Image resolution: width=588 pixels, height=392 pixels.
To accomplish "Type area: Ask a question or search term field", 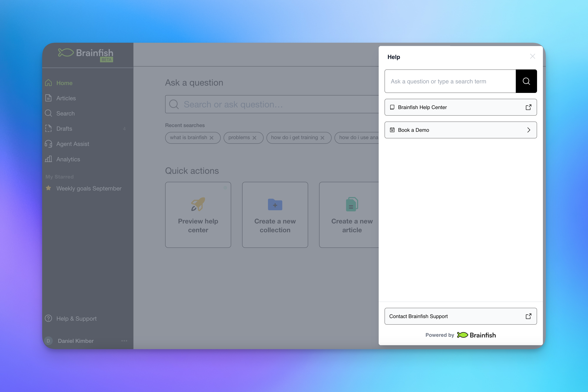I will coord(450,81).
